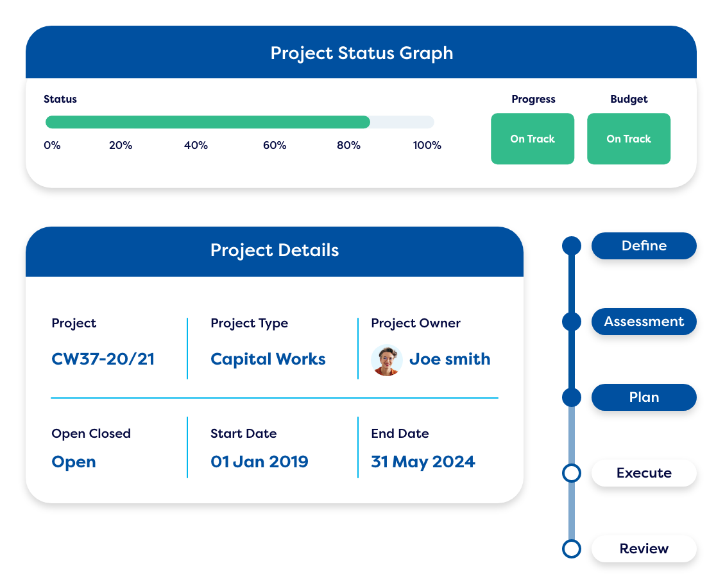Screen dimensions: 725x588
Task: Switch to the Execute stage pill
Action: 644,473
